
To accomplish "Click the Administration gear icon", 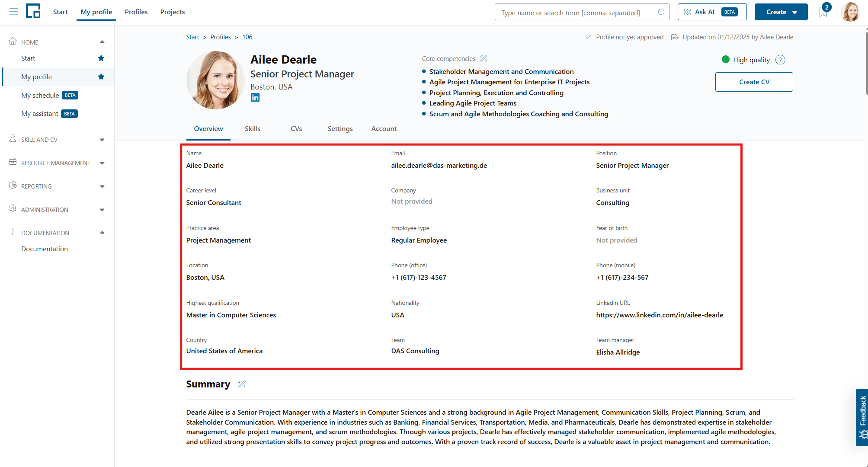I will pyautogui.click(x=13, y=208).
